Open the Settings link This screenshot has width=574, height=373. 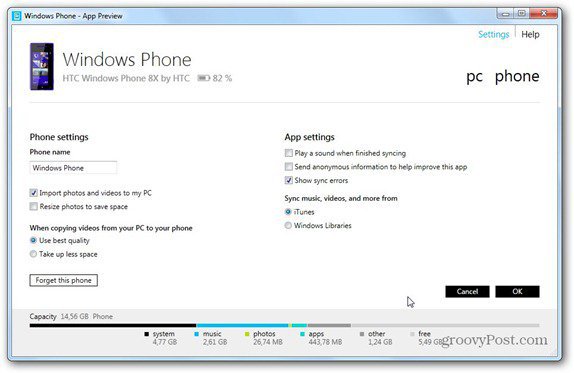[493, 34]
